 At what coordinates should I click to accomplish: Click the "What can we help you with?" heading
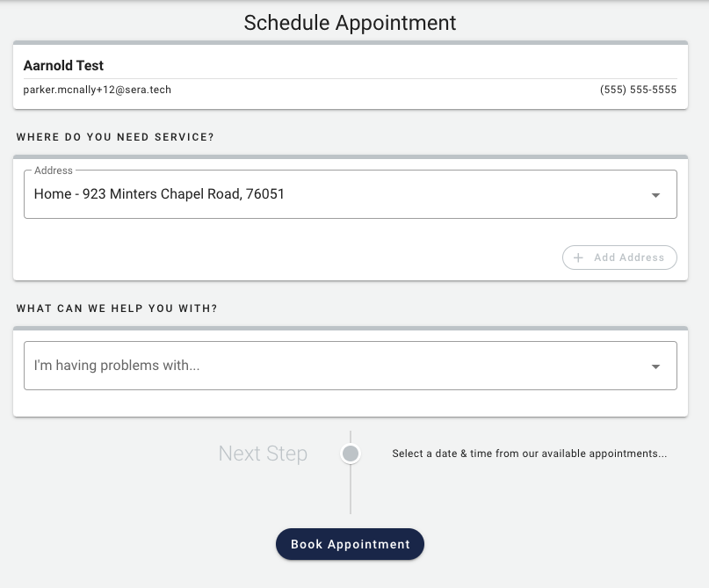(x=117, y=309)
